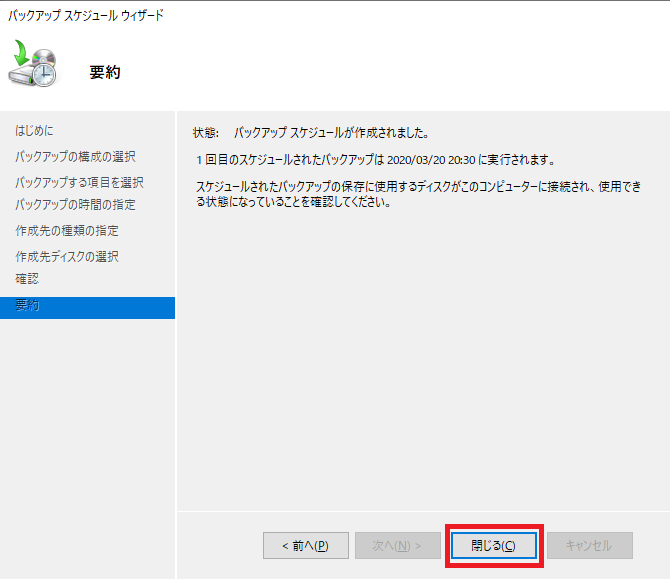Click the large 要約 page heading
The image size is (670, 579).
(105, 72)
